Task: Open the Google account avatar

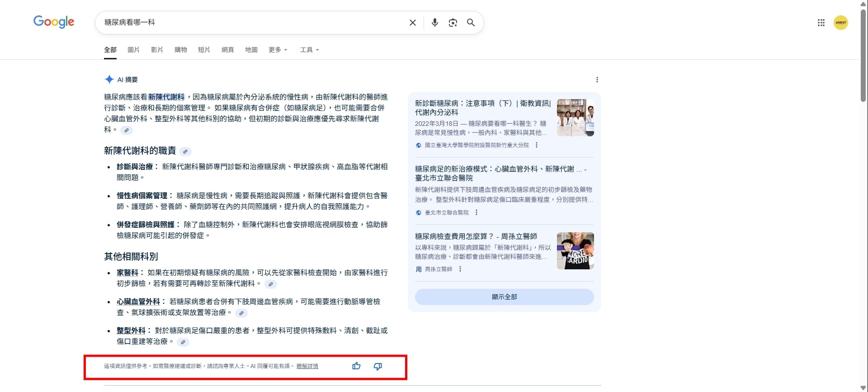Action: tap(840, 23)
